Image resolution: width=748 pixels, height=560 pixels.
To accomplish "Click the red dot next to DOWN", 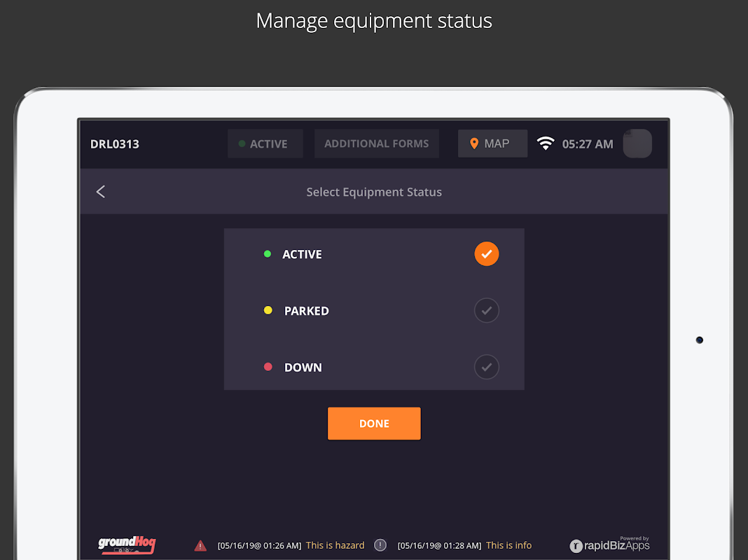I will pos(268,367).
